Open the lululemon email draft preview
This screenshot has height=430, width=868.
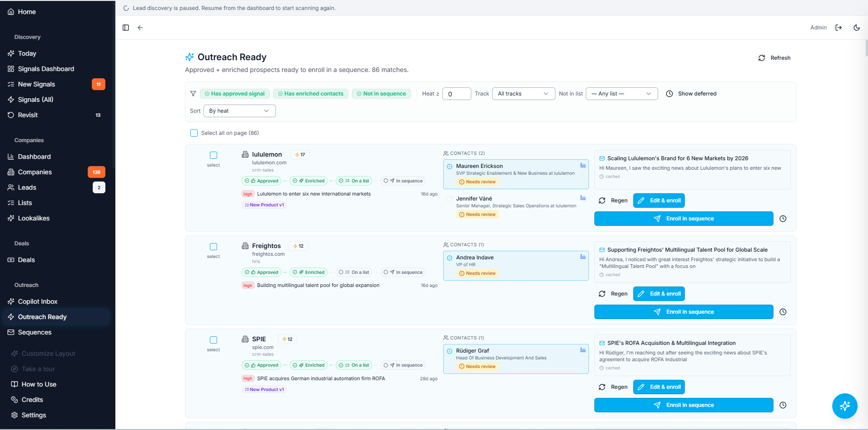692,170
